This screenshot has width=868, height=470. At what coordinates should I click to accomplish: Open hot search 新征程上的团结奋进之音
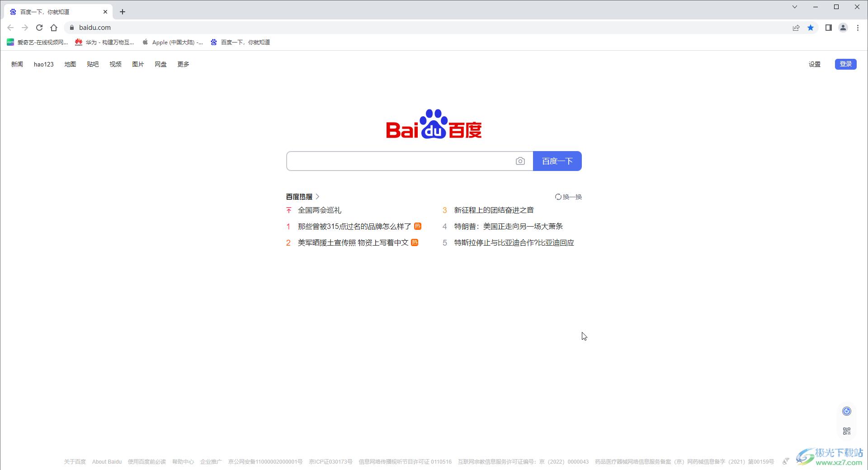click(494, 210)
